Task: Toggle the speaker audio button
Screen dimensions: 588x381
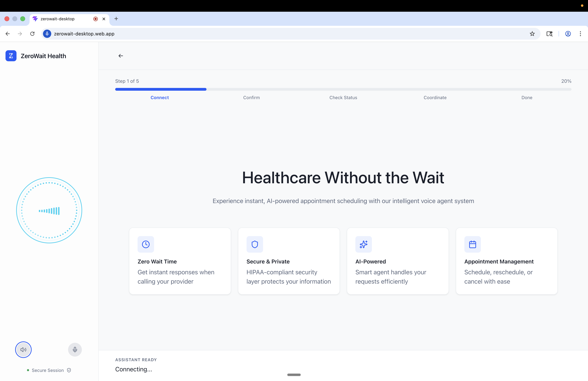Action: (x=23, y=350)
